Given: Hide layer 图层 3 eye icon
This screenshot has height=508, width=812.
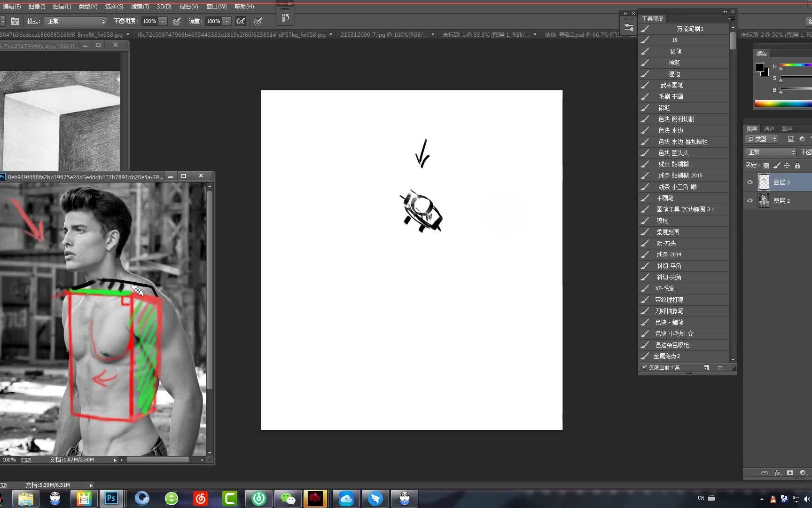Looking at the screenshot, I should click(750, 182).
